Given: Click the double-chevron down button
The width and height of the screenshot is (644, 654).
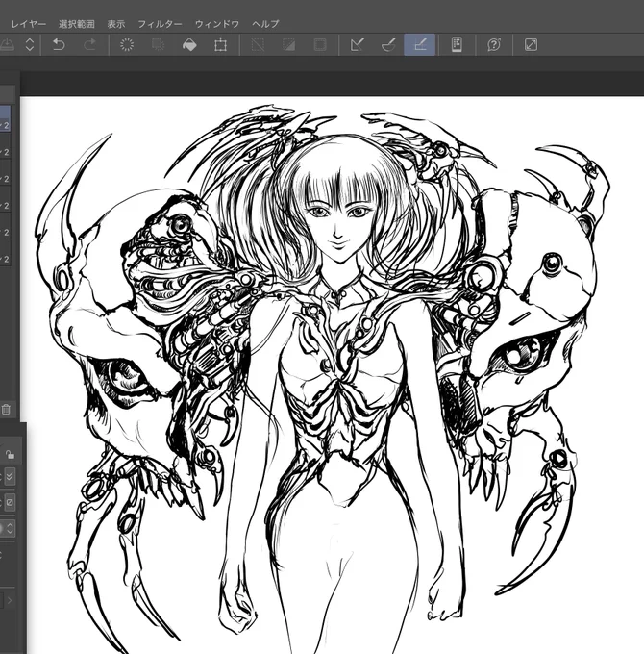Looking at the screenshot, I should pyautogui.click(x=10, y=476).
